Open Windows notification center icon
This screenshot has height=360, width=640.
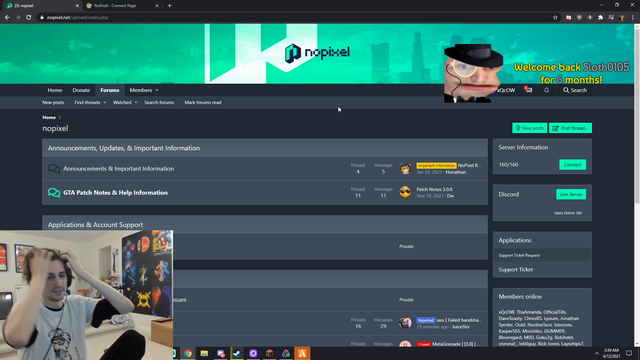pyautogui.click(x=629, y=353)
